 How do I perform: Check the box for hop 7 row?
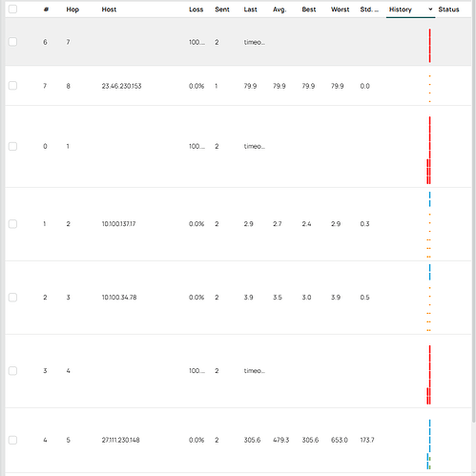tap(12, 42)
